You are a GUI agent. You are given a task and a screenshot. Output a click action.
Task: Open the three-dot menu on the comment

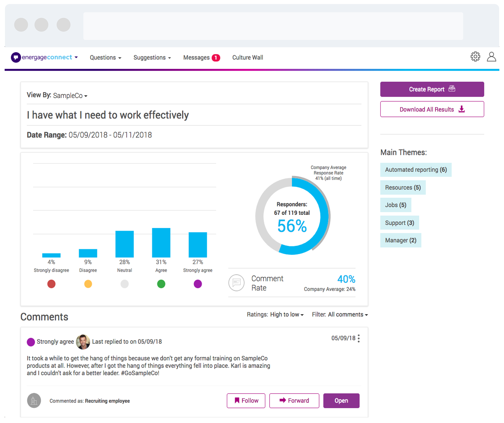(x=358, y=338)
